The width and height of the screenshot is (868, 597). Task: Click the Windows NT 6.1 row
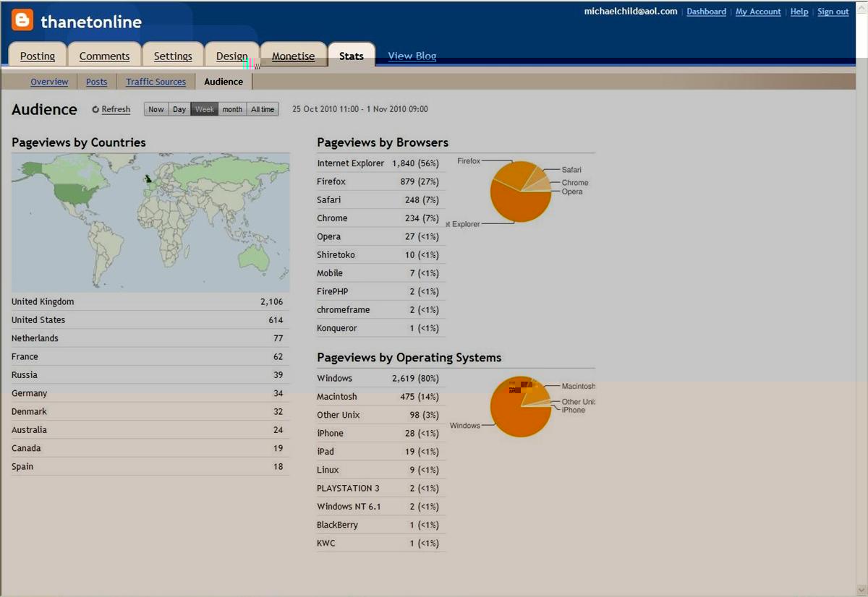(381, 507)
